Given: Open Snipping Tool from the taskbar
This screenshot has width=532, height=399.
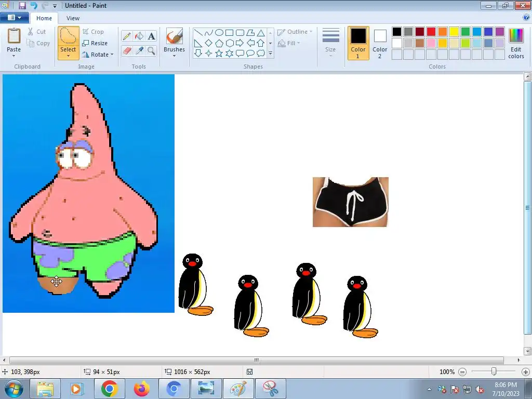Looking at the screenshot, I should [x=270, y=389].
